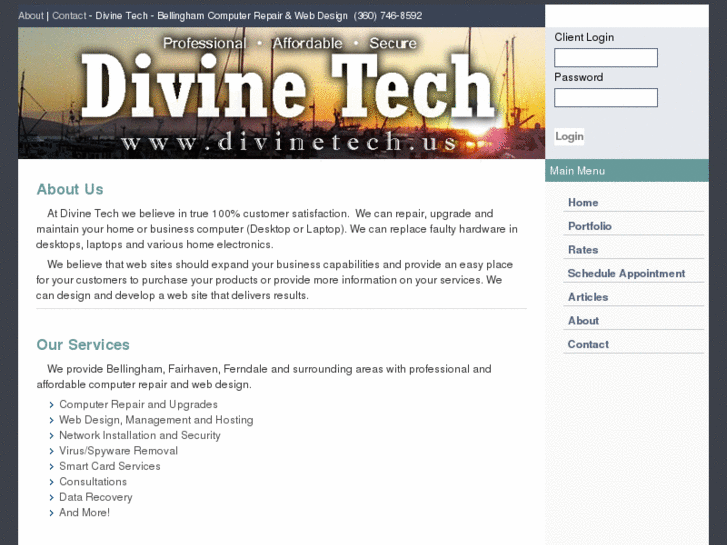Click the About Us heading
Image resolution: width=727 pixels, height=545 pixels.
(70, 189)
